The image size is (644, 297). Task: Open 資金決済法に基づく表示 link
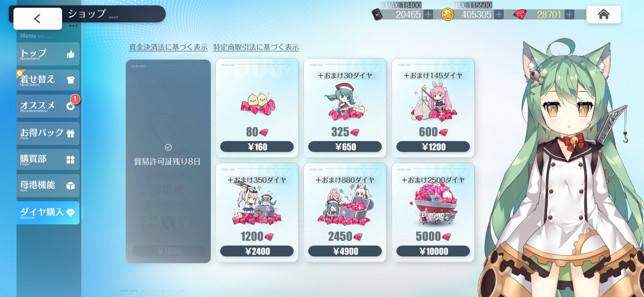point(168,47)
